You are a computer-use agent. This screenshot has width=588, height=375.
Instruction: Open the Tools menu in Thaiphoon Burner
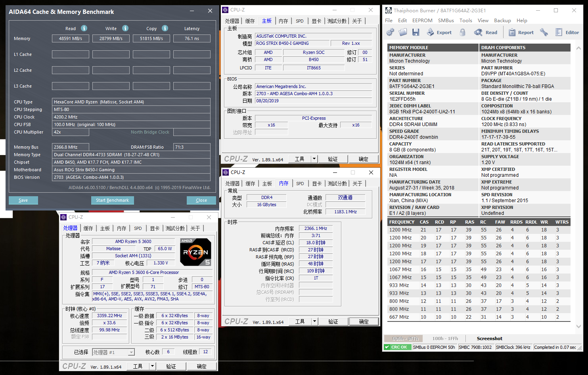point(465,20)
